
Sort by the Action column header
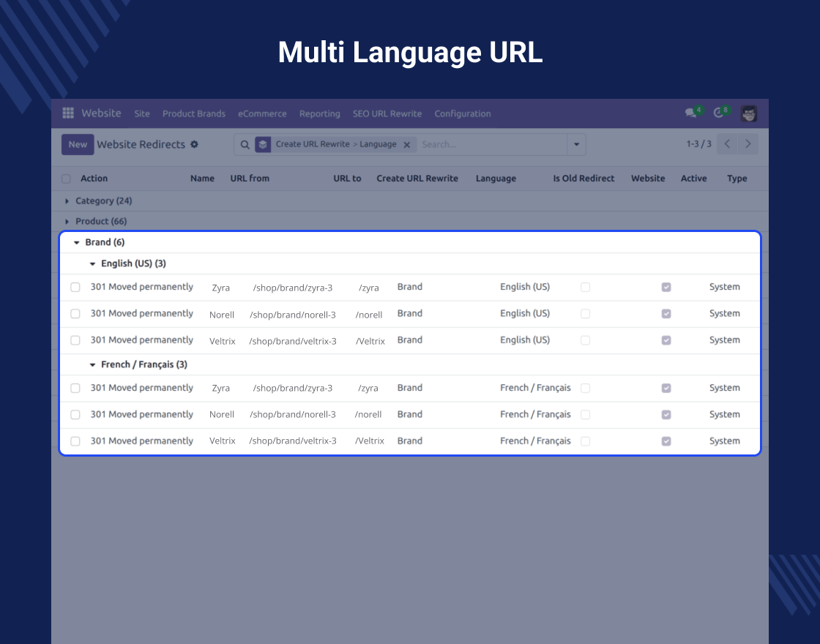pos(94,179)
